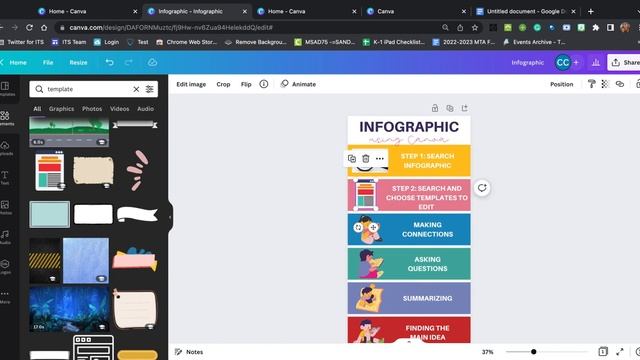640x360 pixels.
Task: Open the Position panel
Action: tap(561, 84)
